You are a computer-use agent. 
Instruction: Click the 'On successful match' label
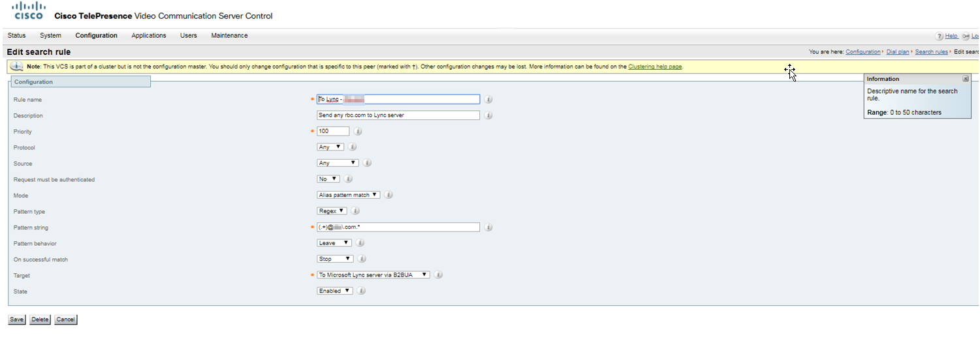click(x=40, y=259)
